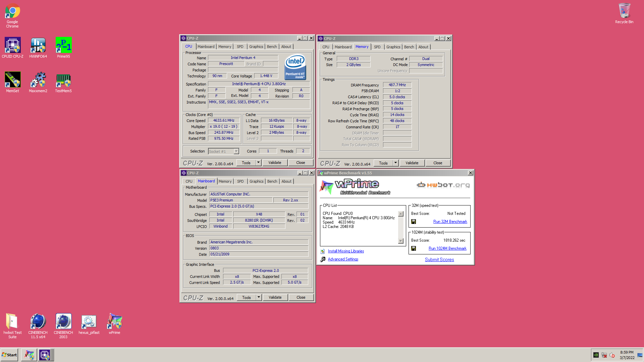
Task: Open the Start menu
Action: click(x=9, y=355)
